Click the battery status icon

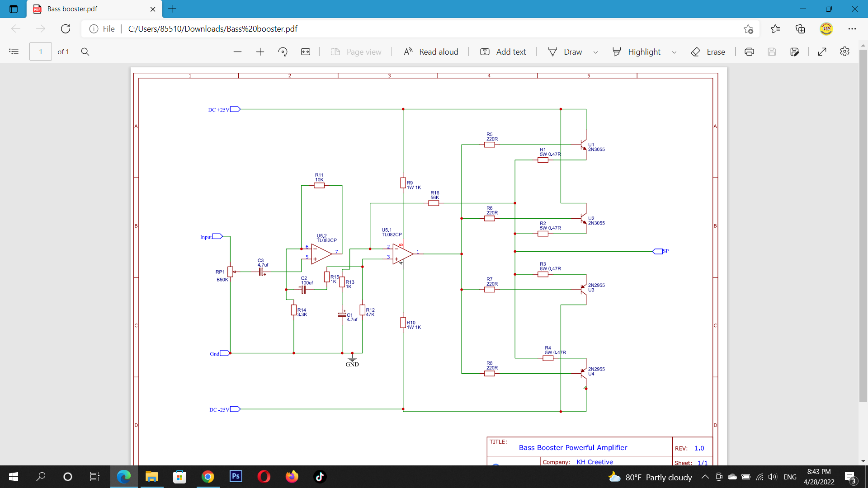click(746, 477)
